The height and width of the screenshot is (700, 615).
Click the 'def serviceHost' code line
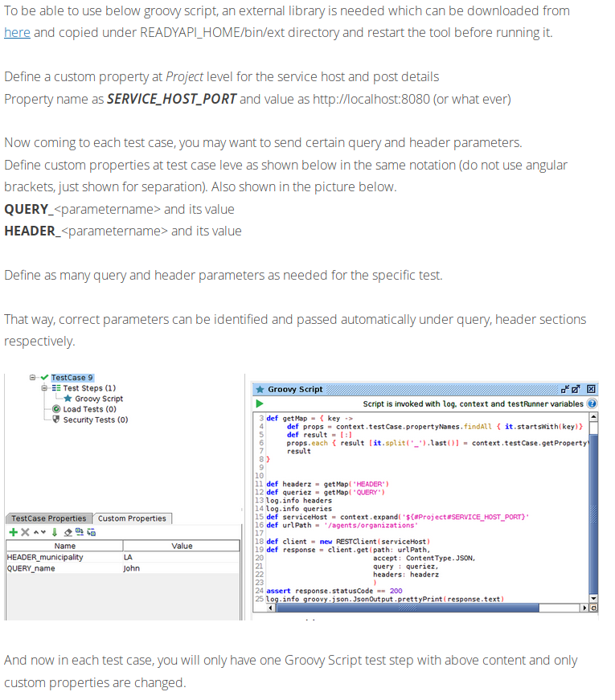click(x=397, y=517)
